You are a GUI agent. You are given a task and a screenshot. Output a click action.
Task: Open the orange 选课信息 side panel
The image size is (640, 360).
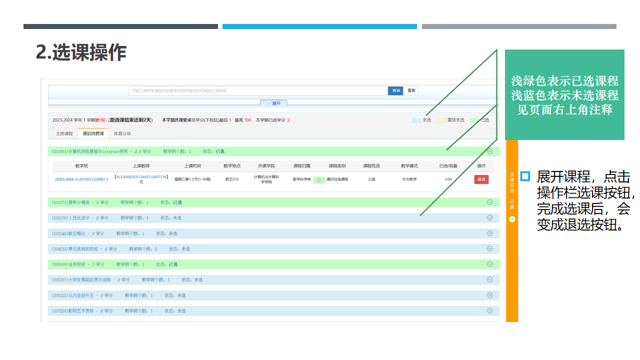coord(512,231)
